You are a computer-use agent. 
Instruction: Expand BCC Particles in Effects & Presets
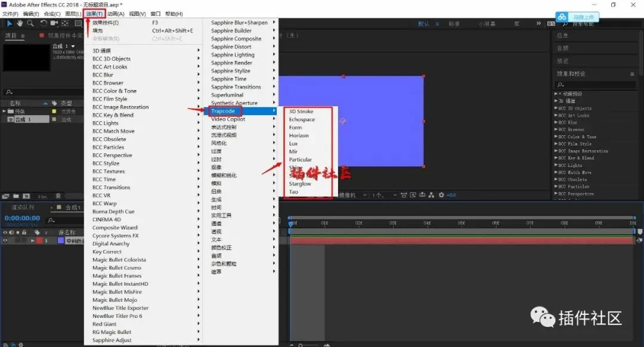click(x=556, y=187)
